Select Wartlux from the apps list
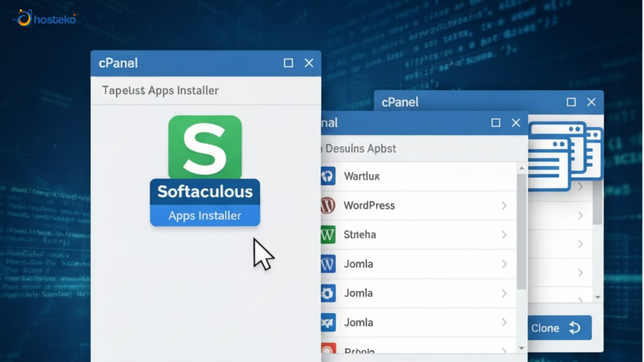This screenshot has height=362, width=644. [362, 176]
